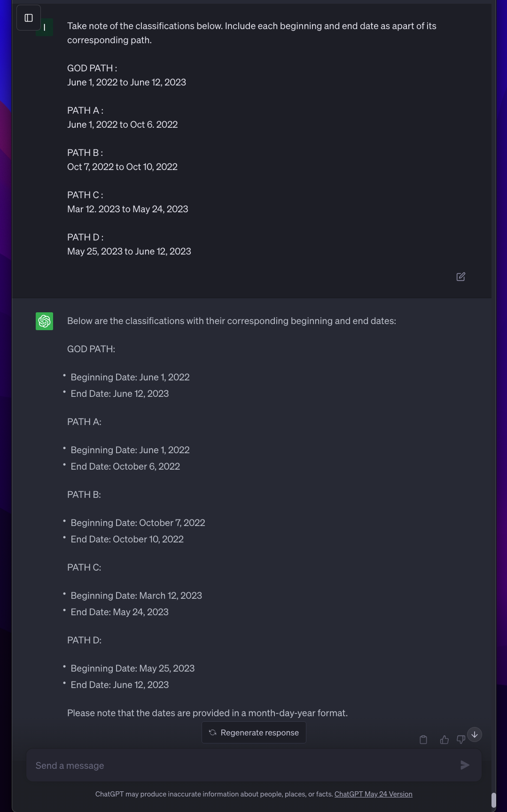Click the edit message pencil icon
The image size is (507, 812).
[460, 277]
